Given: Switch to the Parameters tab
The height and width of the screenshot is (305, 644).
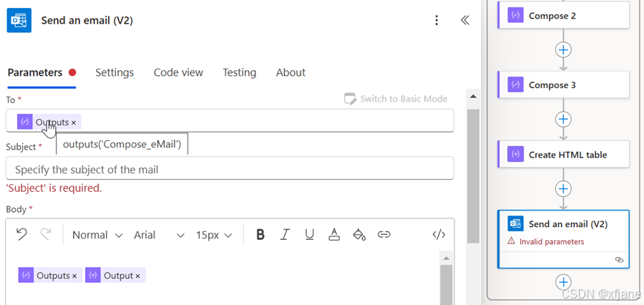Looking at the screenshot, I should (x=35, y=73).
